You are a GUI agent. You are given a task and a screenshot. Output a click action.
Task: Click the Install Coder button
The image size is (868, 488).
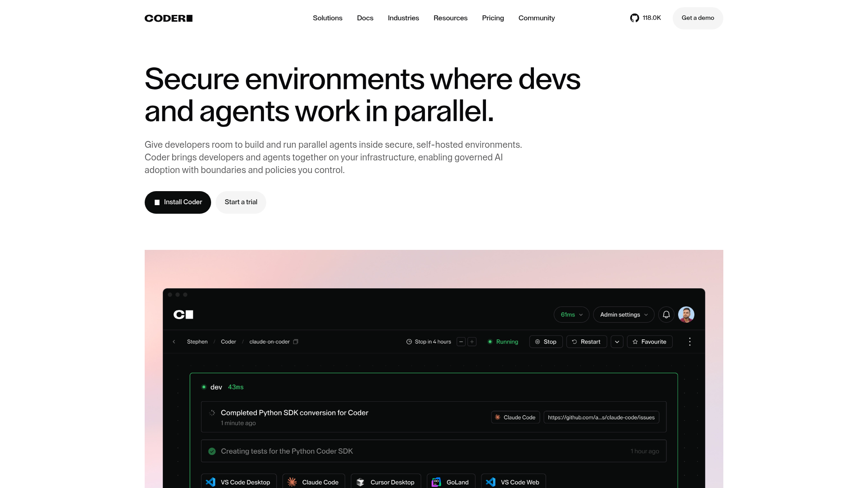point(178,202)
